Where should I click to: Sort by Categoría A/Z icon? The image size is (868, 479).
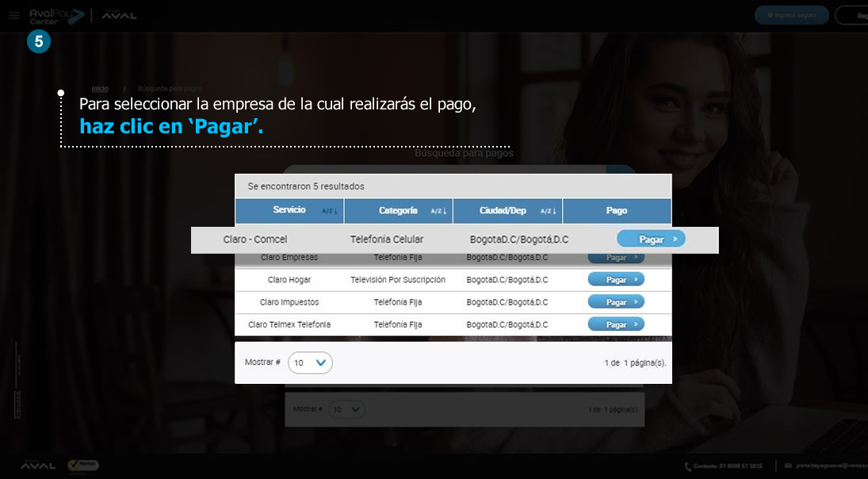pos(438,211)
